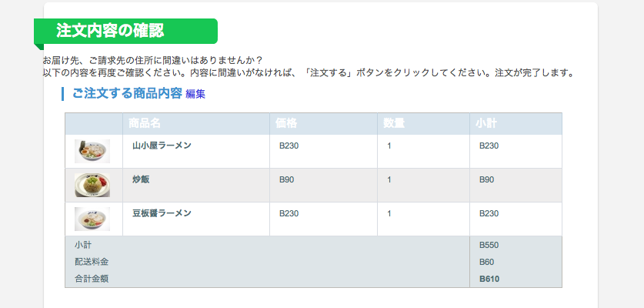Click the 編集 edit link
The image size is (644, 308).
[195, 94]
